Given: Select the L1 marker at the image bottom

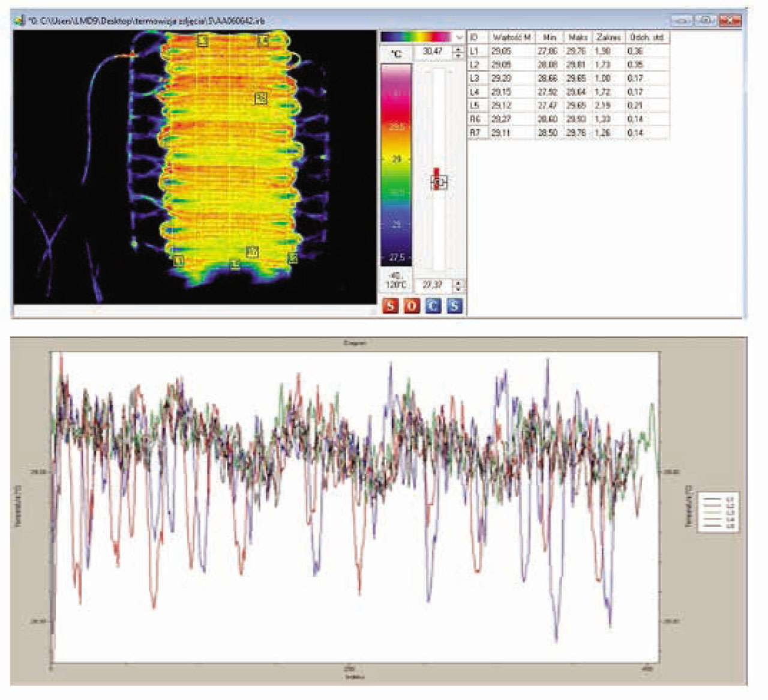Looking at the screenshot, I should [178, 260].
